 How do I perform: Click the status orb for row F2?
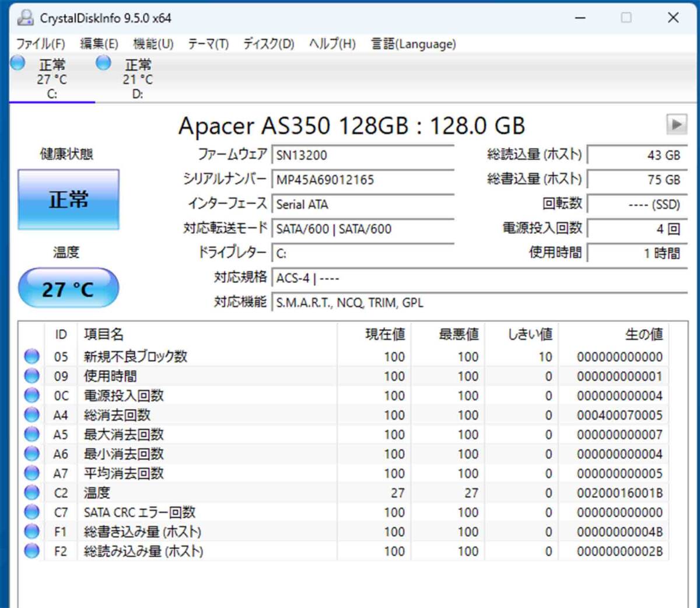pos(32,551)
